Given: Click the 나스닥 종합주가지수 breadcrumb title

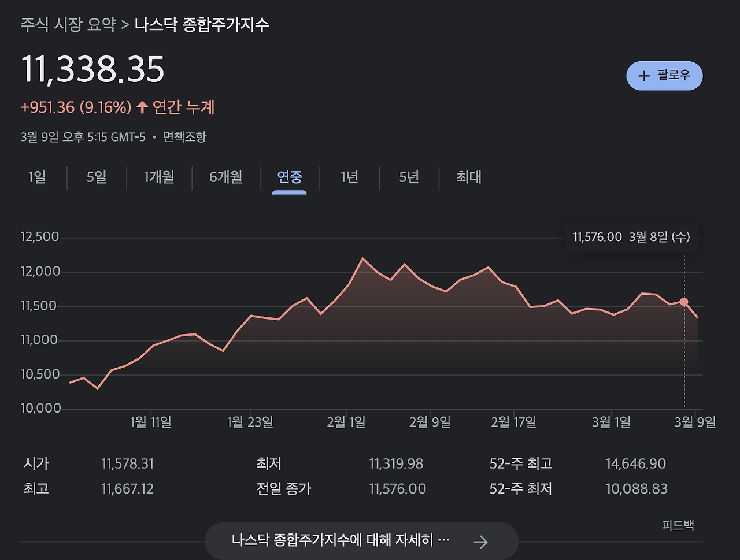Looking at the screenshot, I should click(x=202, y=25).
